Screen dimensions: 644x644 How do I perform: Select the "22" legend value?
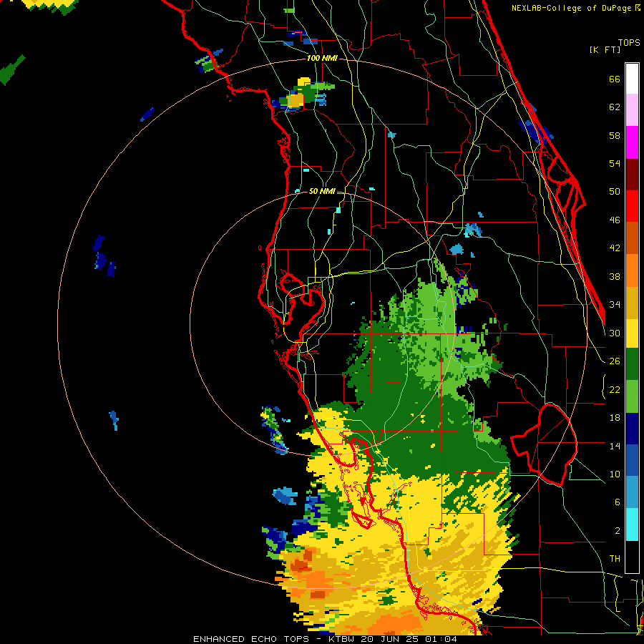click(x=615, y=389)
